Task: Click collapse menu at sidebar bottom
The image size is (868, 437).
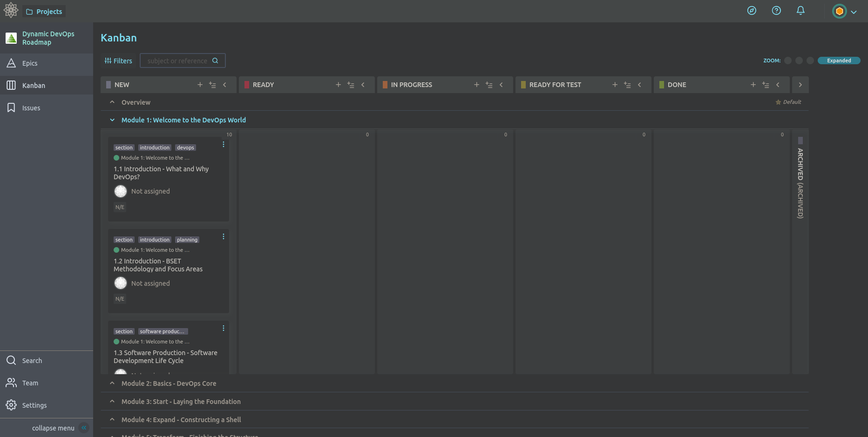Action: 53,428
